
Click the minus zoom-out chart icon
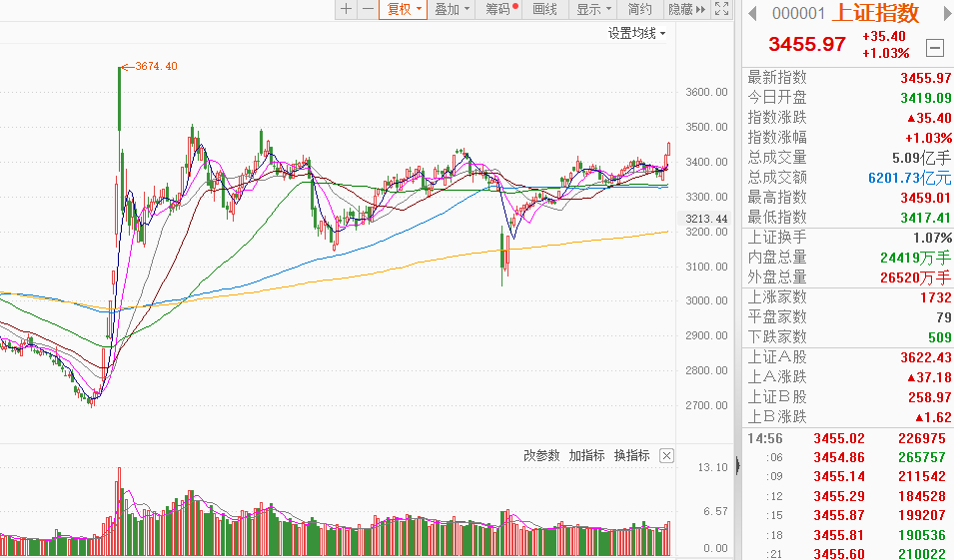[x=368, y=9]
